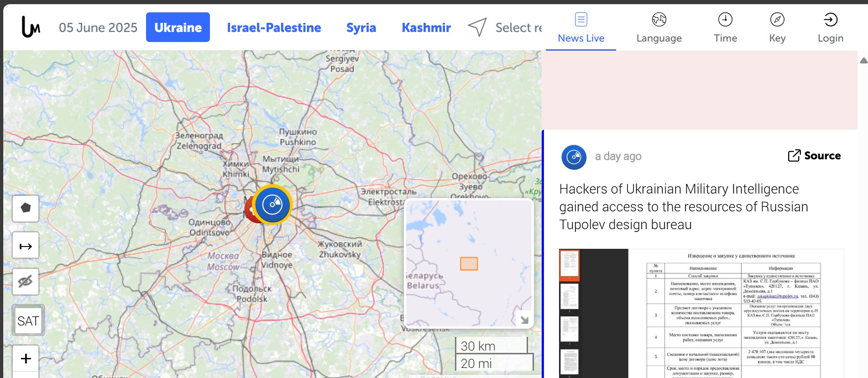Click the Podolsk map label
The height and width of the screenshot is (378, 868).
coord(252,294)
